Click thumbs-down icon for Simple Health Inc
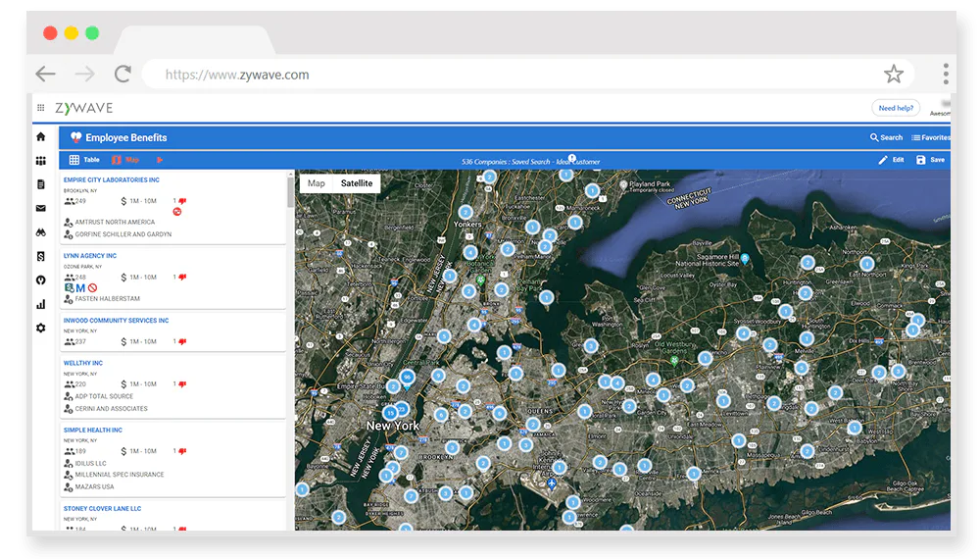The width and height of the screenshot is (980, 559). click(x=182, y=451)
